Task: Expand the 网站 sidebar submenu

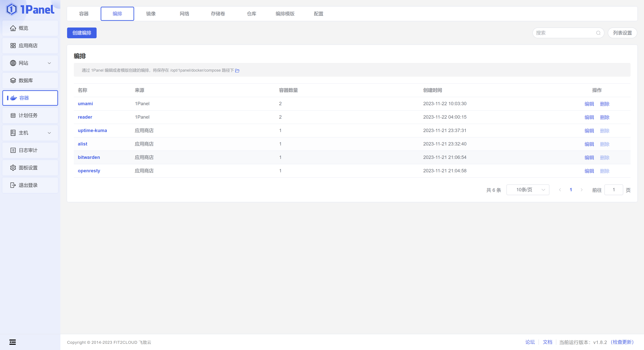Action: (x=49, y=63)
